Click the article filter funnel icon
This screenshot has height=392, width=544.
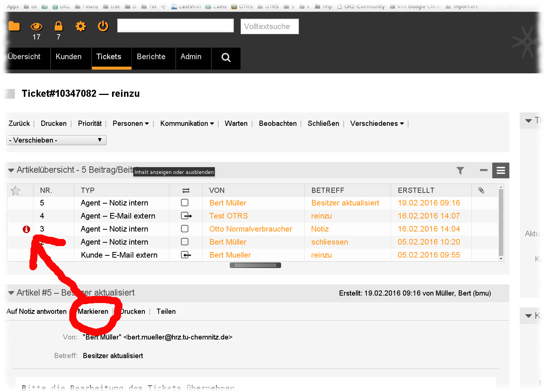tap(460, 170)
